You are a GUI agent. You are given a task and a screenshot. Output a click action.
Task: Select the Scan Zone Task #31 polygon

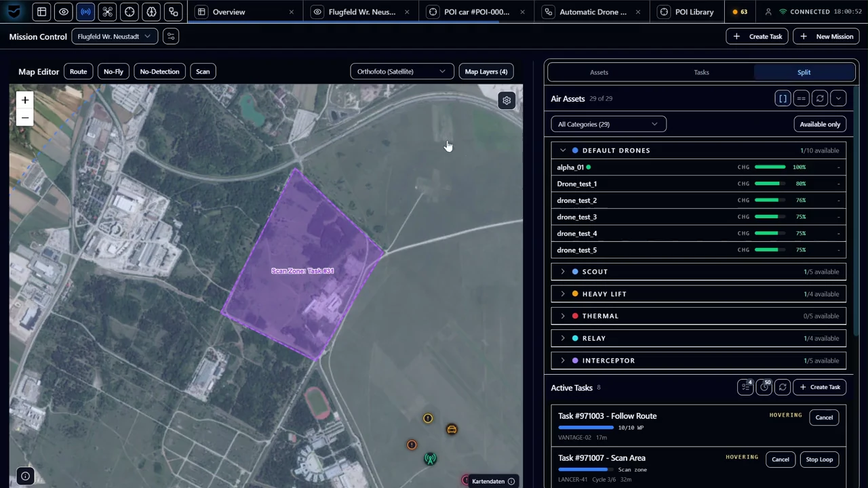point(303,264)
